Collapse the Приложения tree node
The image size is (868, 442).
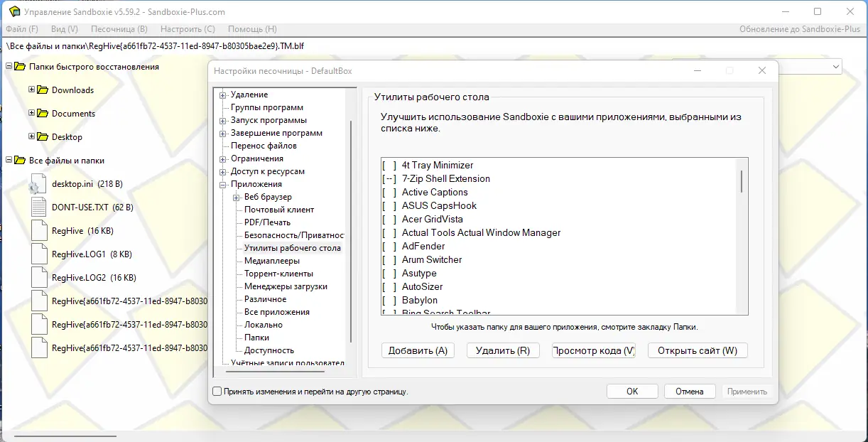pos(223,185)
